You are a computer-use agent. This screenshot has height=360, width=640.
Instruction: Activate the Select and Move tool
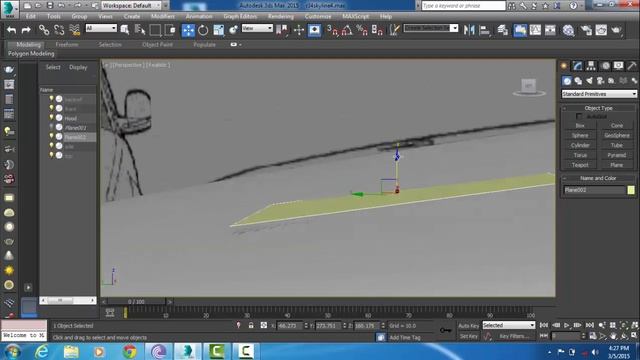coord(188,30)
